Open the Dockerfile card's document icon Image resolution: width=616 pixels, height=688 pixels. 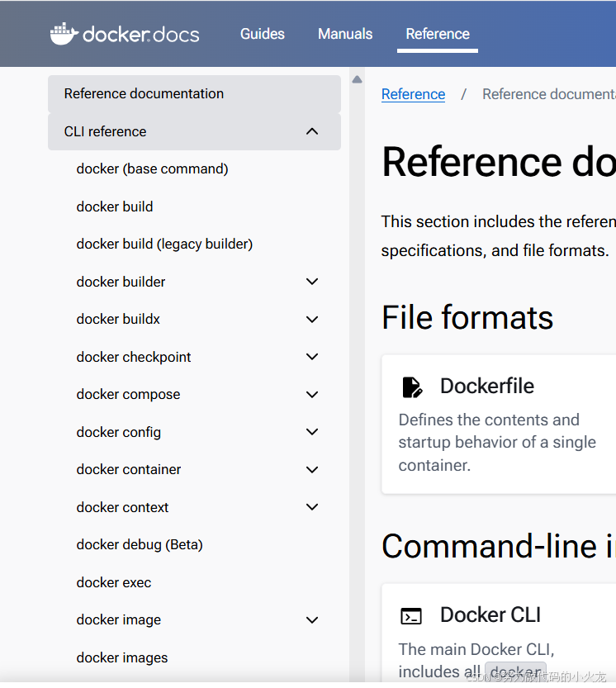[412, 387]
